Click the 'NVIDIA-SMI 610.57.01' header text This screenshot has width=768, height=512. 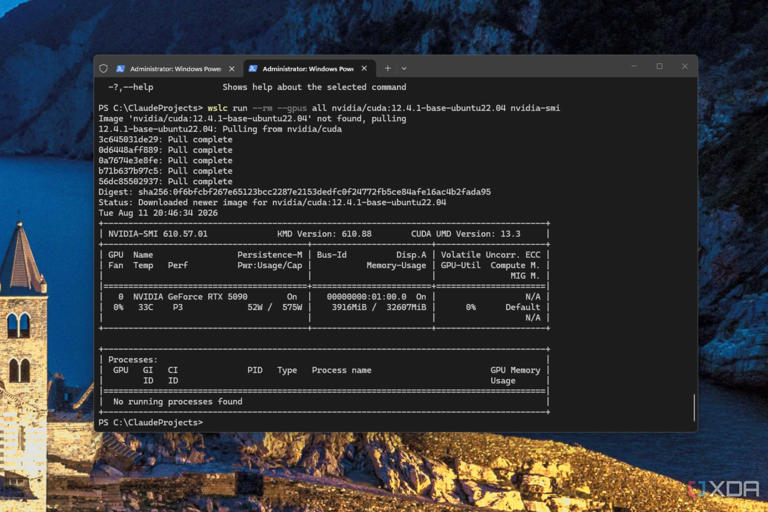click(158, 234)
